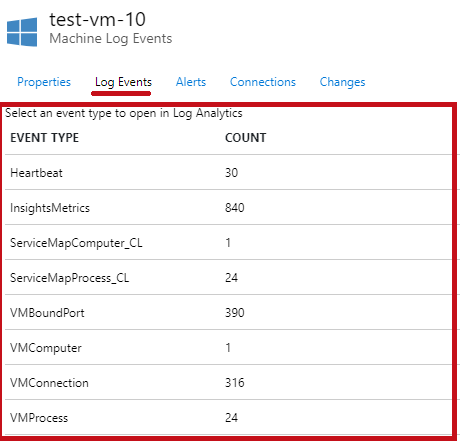Image resolution: width=460 pixels, height=445 pixels.
Task: Switch to the Log Events tab
Action: [x=123, y=82]
